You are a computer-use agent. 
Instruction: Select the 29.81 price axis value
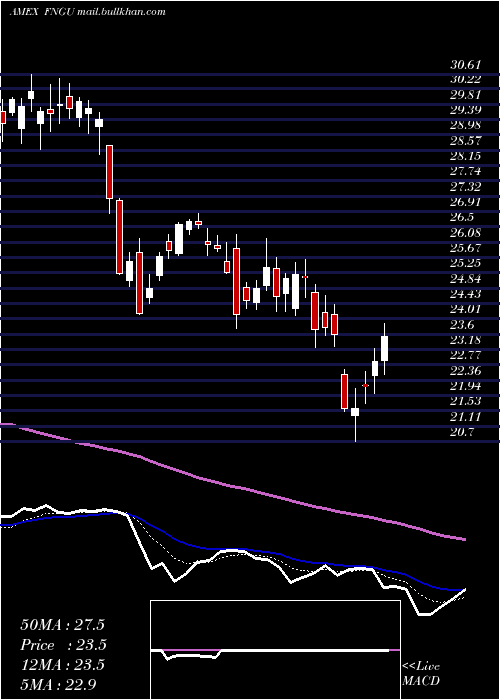[466, 95]
